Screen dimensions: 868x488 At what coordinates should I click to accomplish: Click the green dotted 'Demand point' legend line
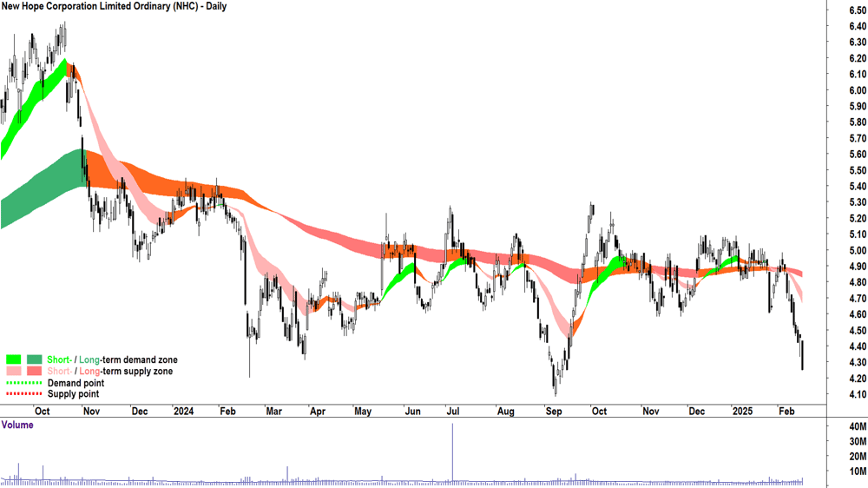coord(23,383)
